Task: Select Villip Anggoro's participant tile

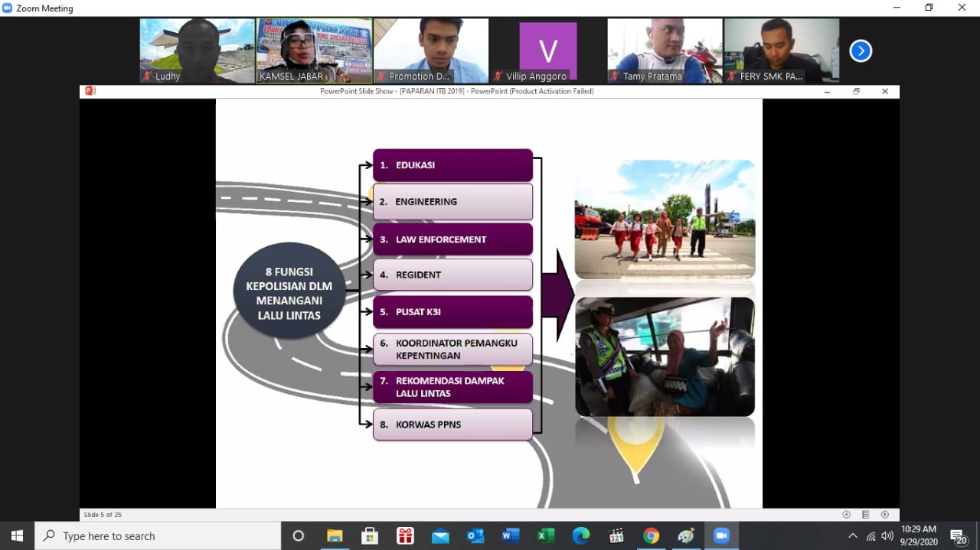Action: click(547, 50)
